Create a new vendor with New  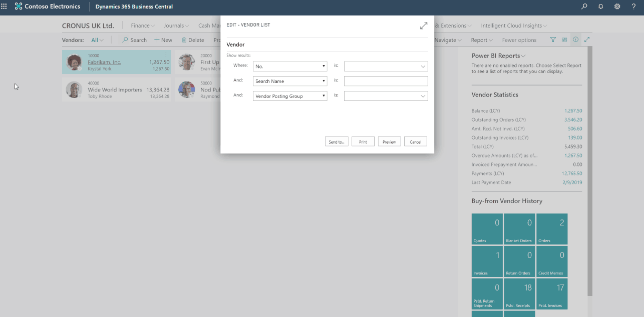(163, 40)
